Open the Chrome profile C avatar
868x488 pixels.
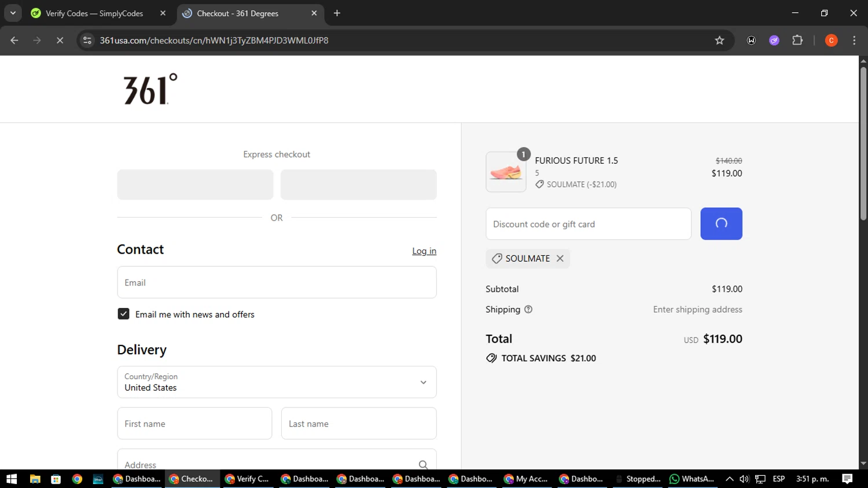[x=831, y=41]
